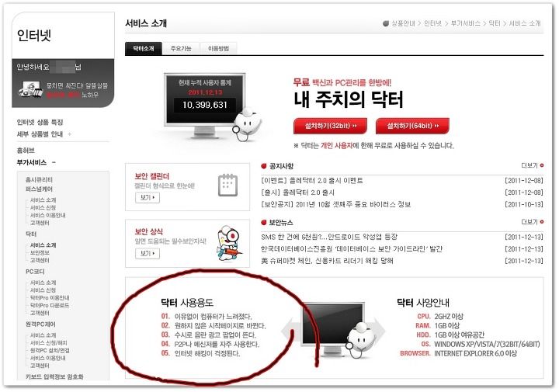The image size is (559, 392).
Task: Click 설치하기(32bit) install button
Action: click(x=330, y=126)
